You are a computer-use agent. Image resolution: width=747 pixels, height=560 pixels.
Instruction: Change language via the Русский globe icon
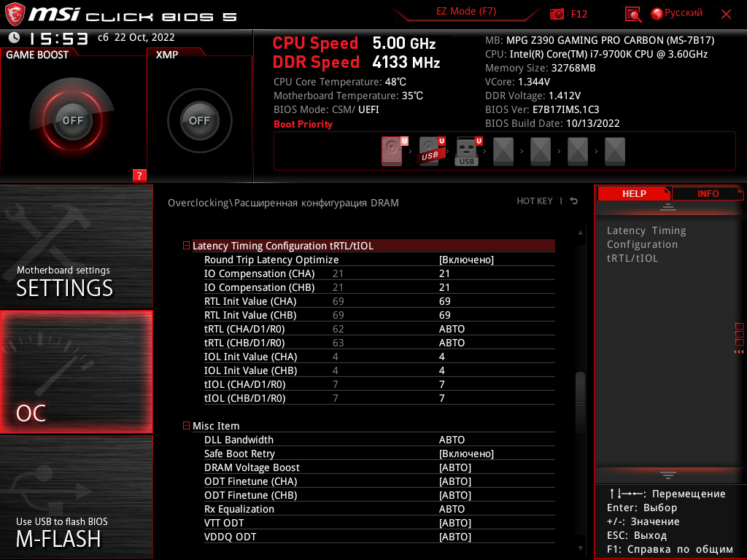tap(677, 13)
